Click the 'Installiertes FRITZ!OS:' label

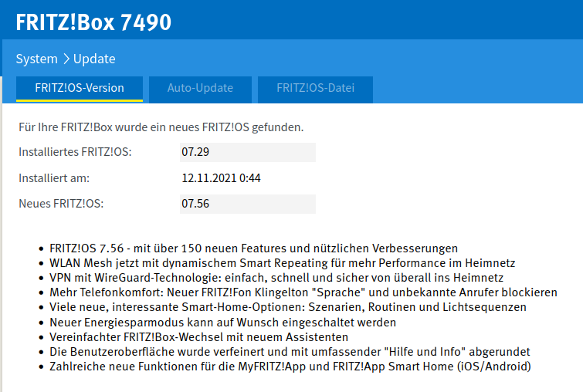75,152
